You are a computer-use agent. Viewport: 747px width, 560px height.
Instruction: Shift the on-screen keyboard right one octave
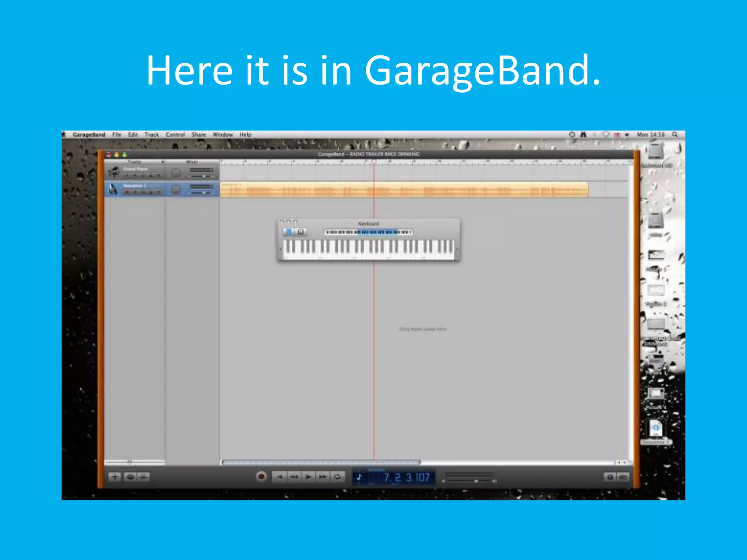click(457, 250)
